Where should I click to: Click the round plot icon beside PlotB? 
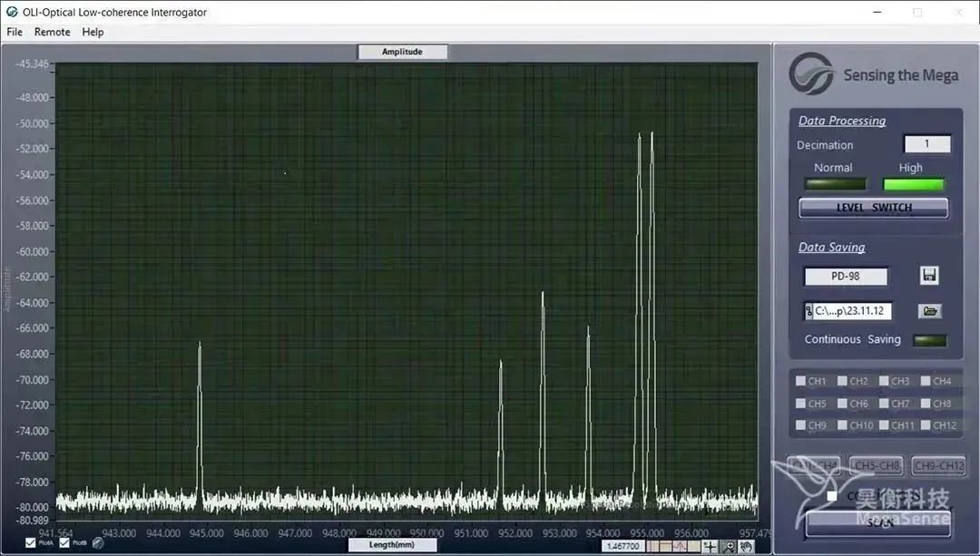[98, 543]
